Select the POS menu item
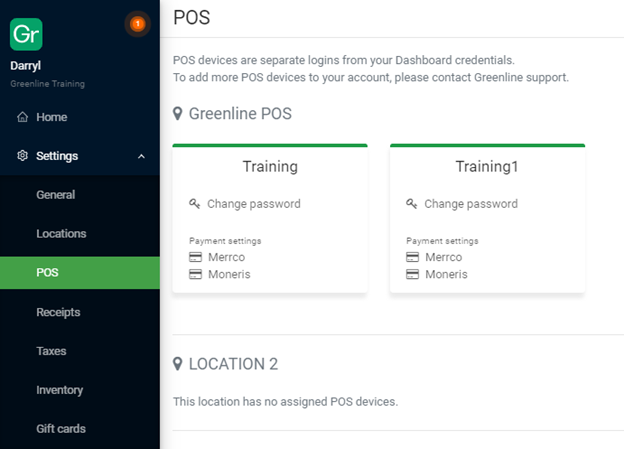 pos(47,273)
